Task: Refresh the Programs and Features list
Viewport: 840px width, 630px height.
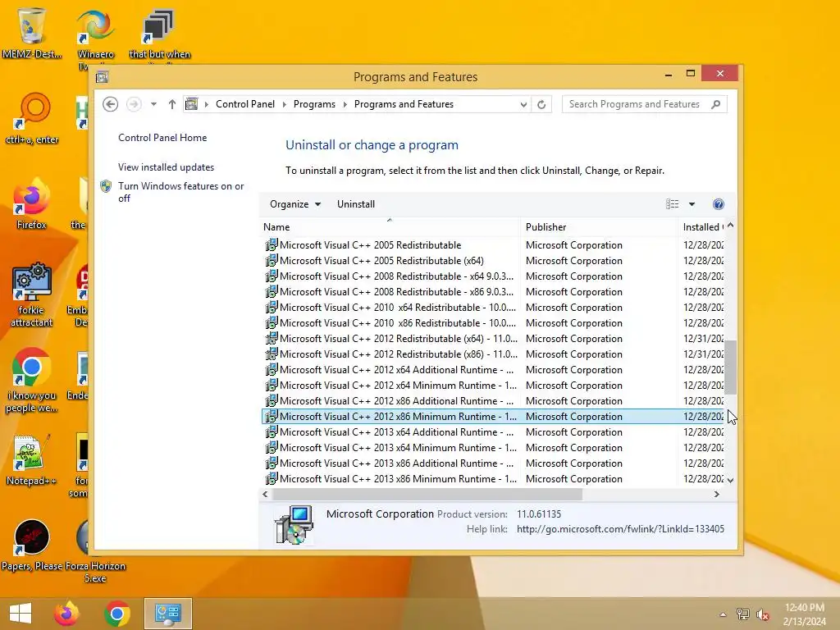Action: click(x=541, y=104)
